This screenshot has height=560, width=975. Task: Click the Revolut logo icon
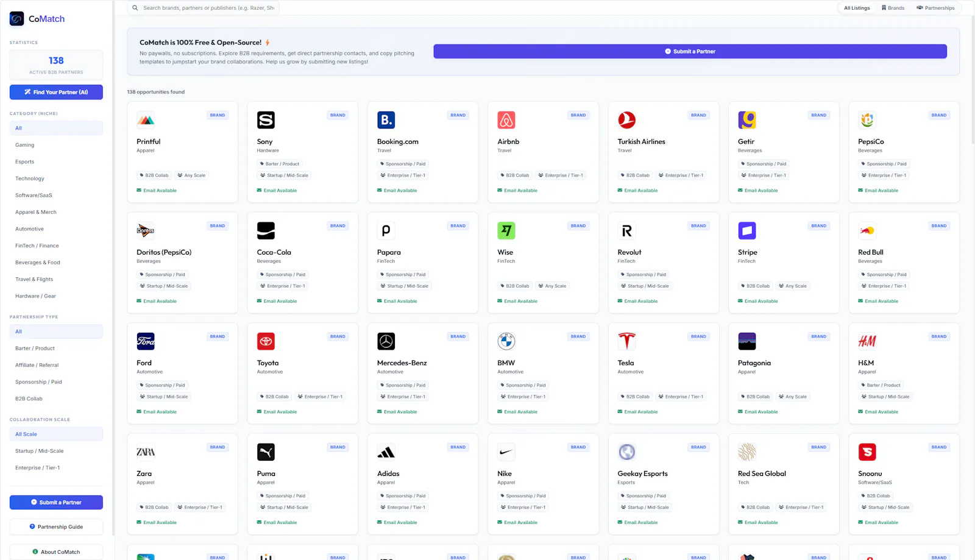tap(626, 231)
